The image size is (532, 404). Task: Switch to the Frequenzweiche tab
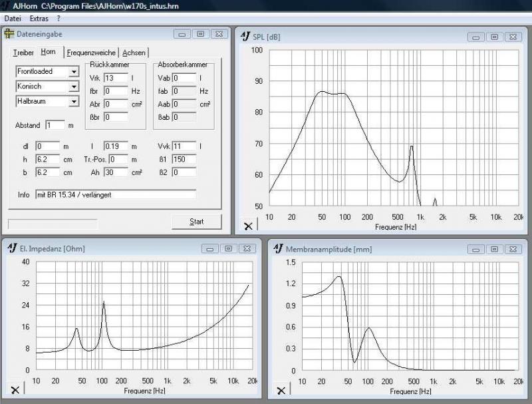pos(92,53)
